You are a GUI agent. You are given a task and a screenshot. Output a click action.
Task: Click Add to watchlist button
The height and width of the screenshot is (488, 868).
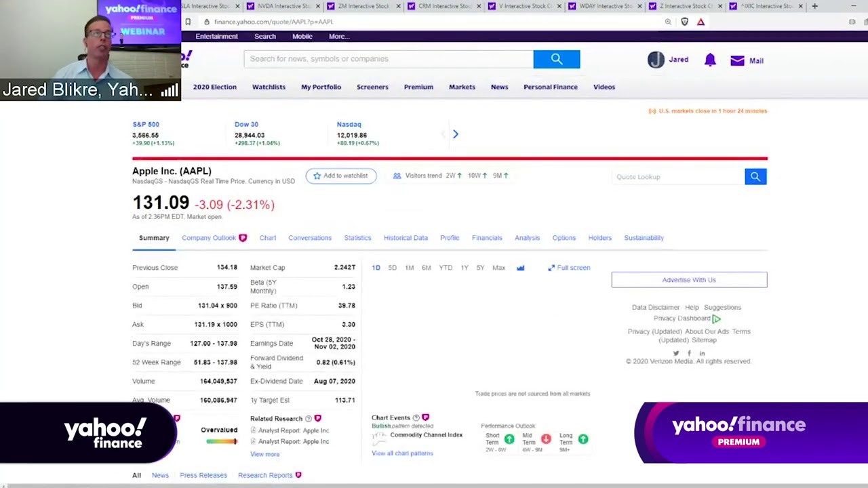coord(340,176)
